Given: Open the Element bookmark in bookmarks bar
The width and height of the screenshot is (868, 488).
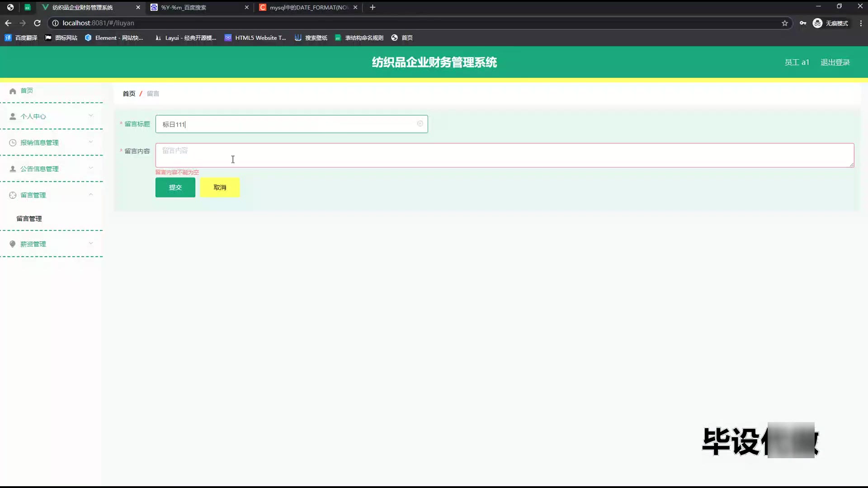Looking at the screenshot, I should 114,38.
